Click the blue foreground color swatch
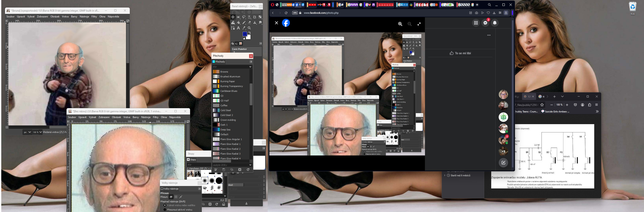 [x=245, y=34]
